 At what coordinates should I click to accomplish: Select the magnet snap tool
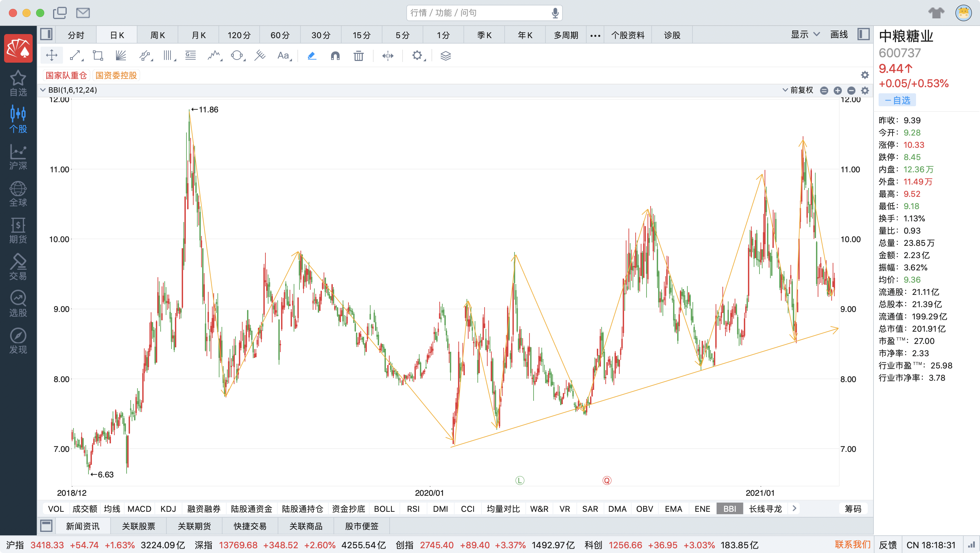(x=335, y=56)
